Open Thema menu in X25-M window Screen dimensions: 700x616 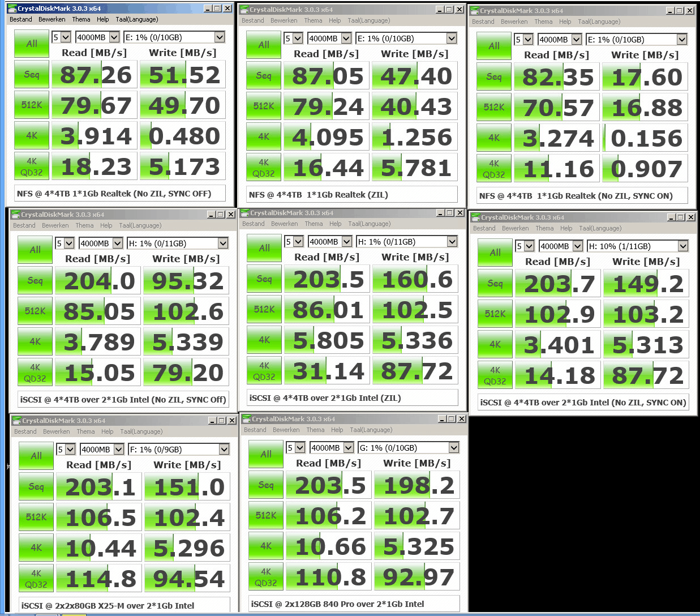coord(86,431)
